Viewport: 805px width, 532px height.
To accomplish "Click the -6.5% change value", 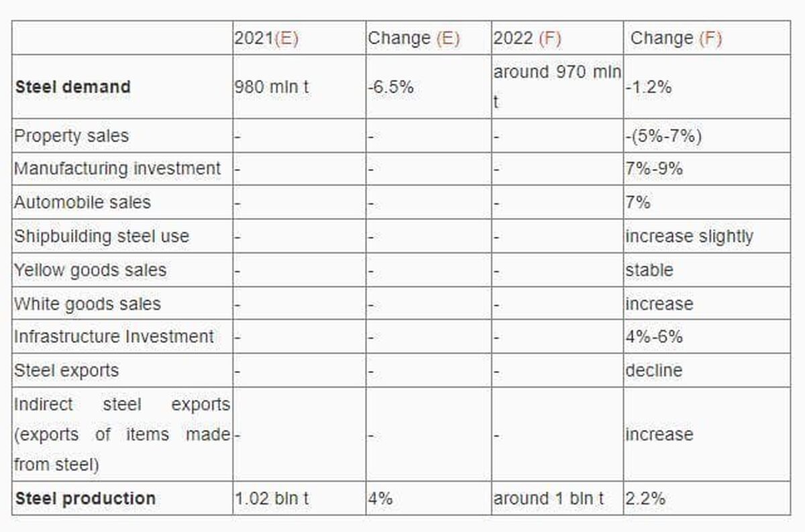I will point(390,87).
